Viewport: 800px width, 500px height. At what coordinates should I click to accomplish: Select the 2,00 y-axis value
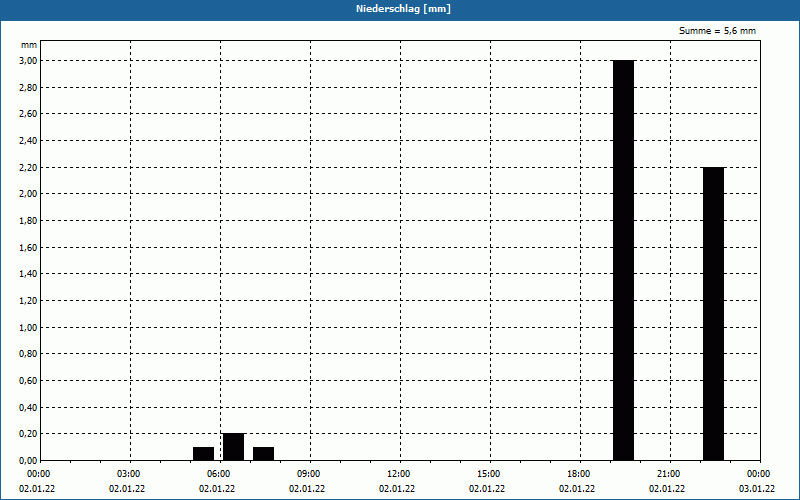[x=28, y=194]
